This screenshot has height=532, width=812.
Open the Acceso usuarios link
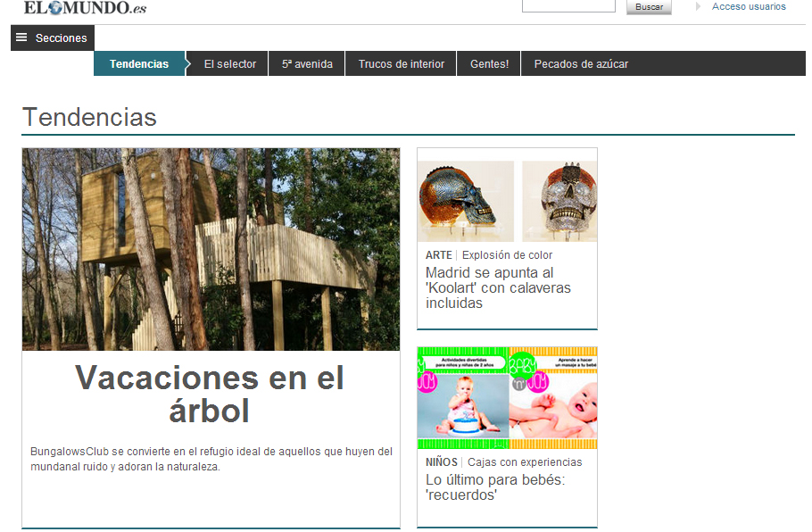click(x=749, y=7)
